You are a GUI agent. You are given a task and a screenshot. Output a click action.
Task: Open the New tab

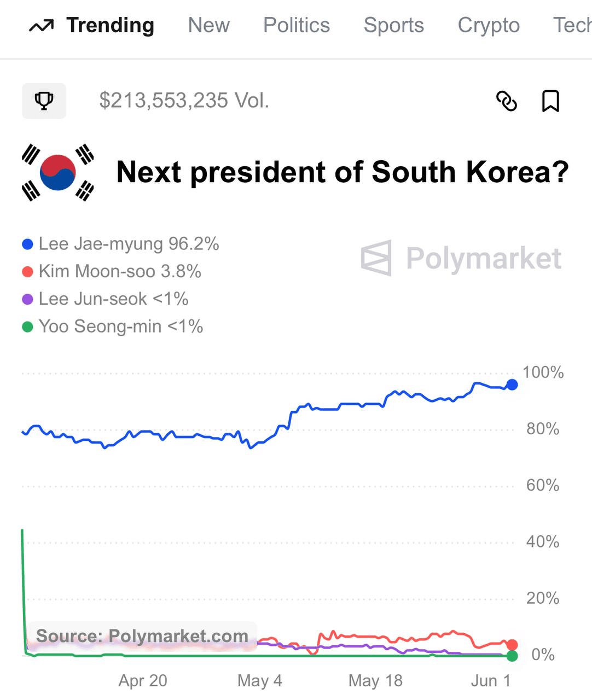(209, 25)
